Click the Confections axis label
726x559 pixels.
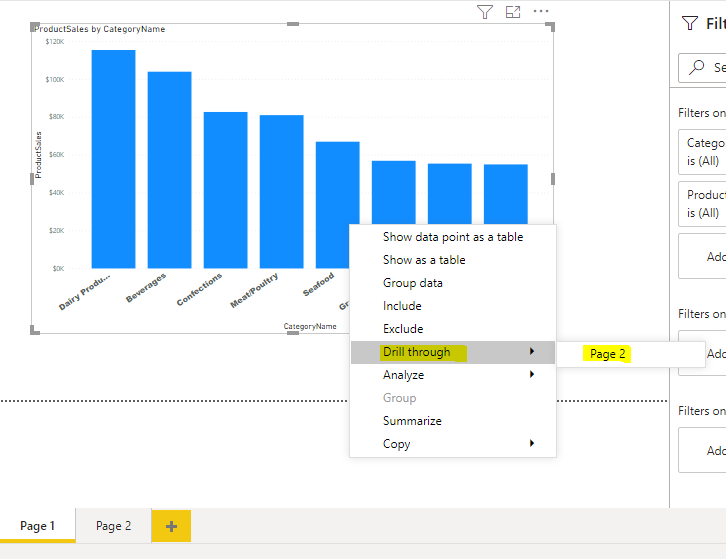point(199,289)
